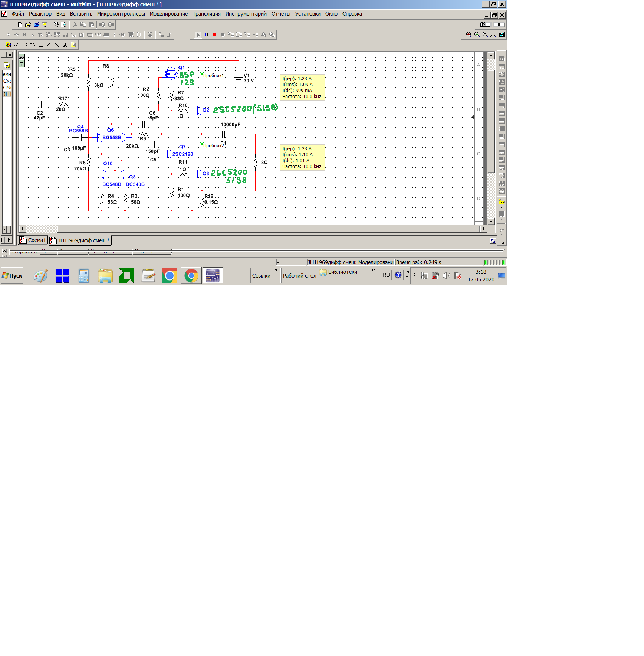This screenshot has height=656, width=644.
Task: Click the Пробник1 probe label
Action: [x=214, y=76]
